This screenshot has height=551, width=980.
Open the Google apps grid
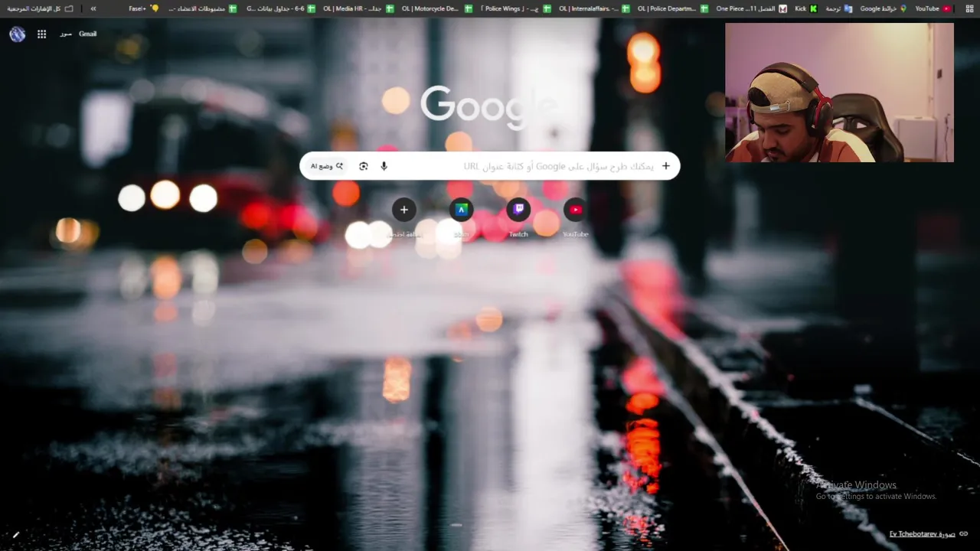pos(41,34)
